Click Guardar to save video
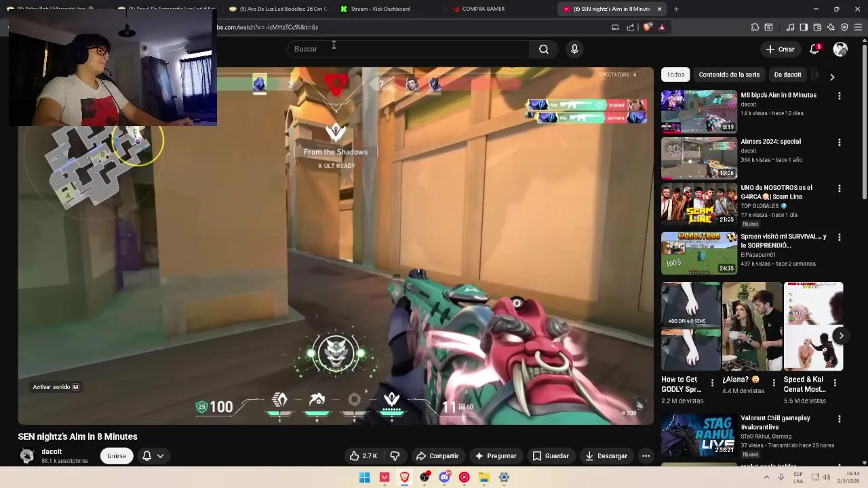Screen dimensions: 868x488 551,456
